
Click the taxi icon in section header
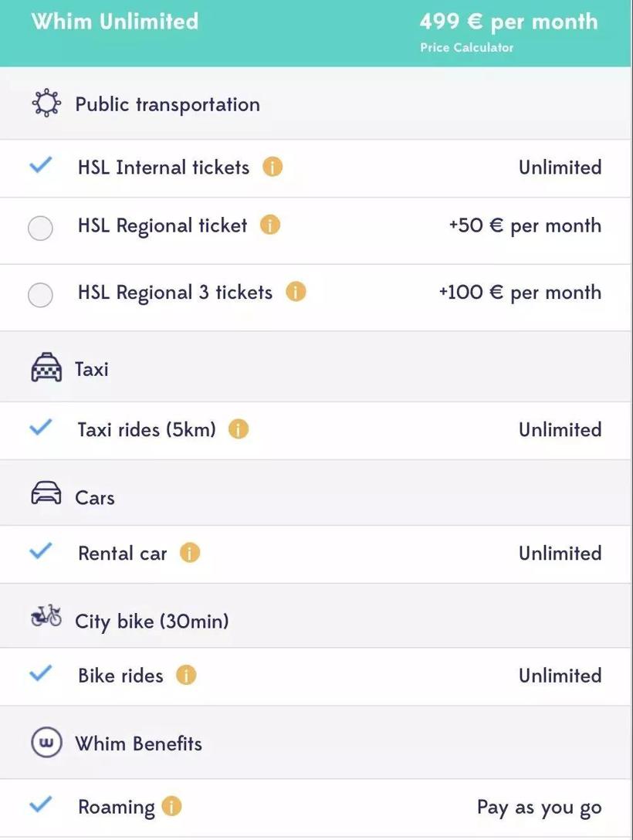tap(46, 367)
